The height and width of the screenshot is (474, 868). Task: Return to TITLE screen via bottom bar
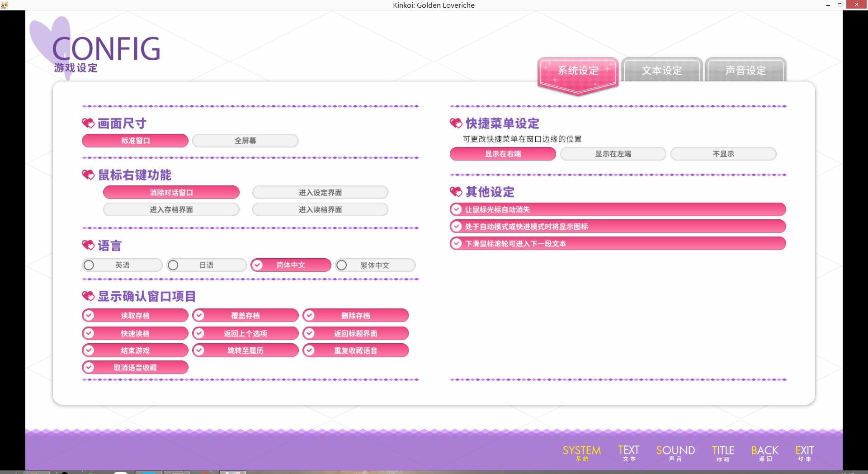coord(722,452)
